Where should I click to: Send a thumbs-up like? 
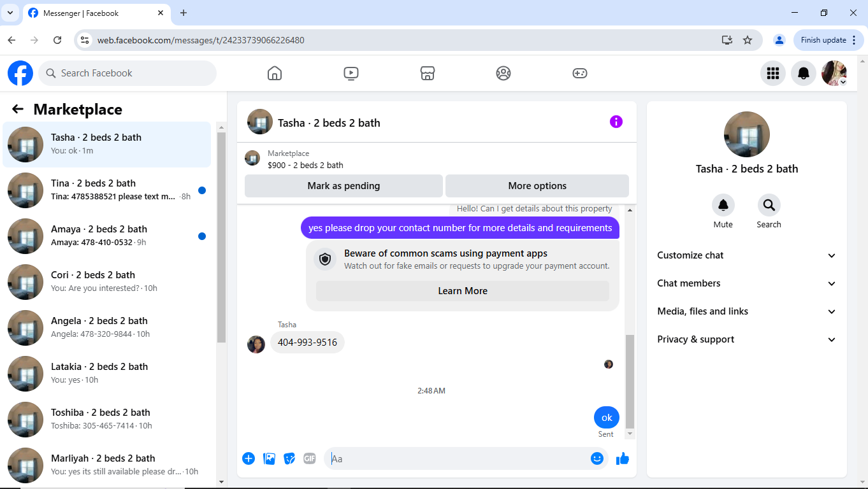tap(623, 458)
